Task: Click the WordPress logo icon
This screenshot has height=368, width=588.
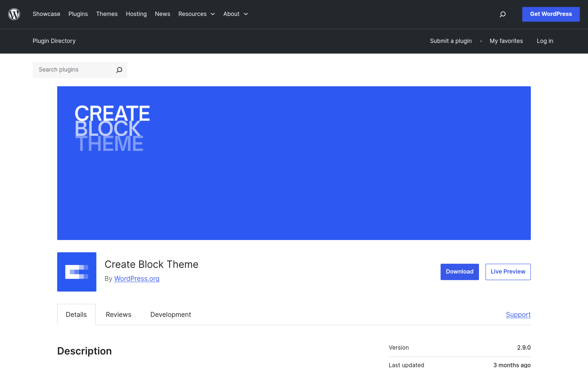Action: click(14, 14)
